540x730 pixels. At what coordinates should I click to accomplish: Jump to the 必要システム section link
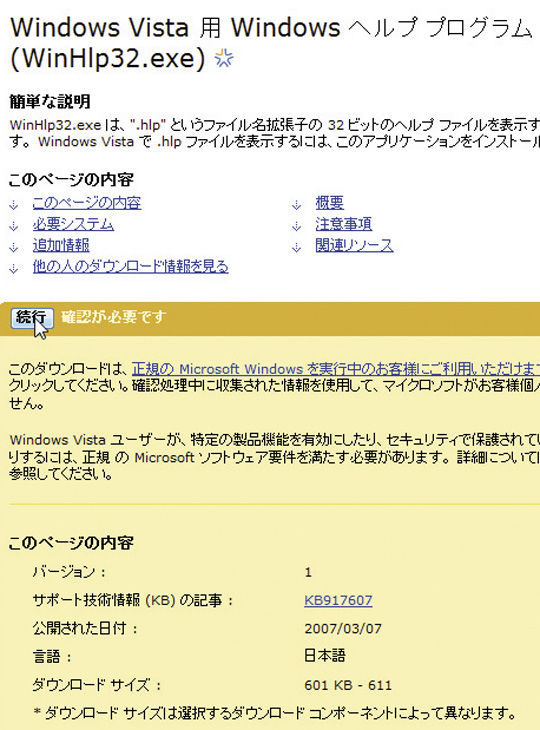(x=73, y=224)
